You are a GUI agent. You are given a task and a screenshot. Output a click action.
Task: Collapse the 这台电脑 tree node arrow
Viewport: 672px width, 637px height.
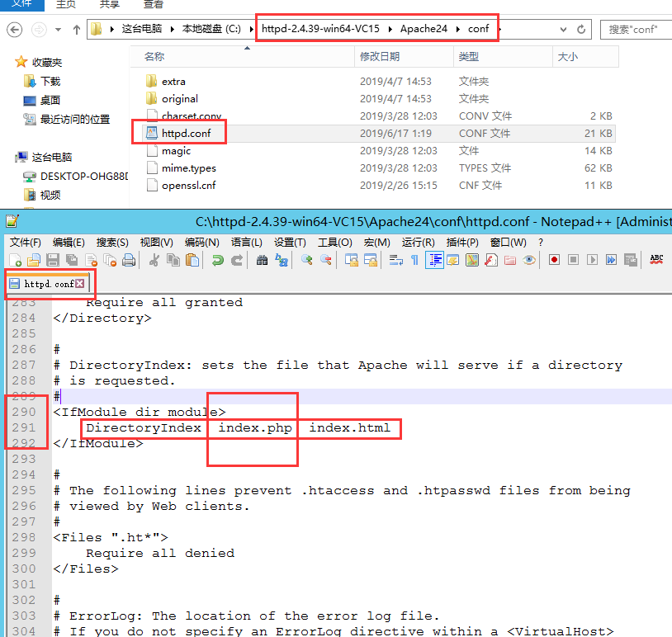7,157
